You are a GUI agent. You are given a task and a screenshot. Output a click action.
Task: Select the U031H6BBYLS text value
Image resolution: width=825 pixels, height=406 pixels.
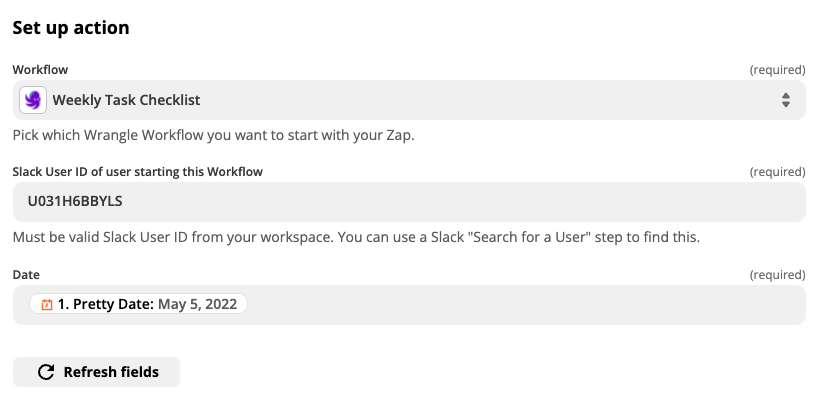(x=75, y=201)
